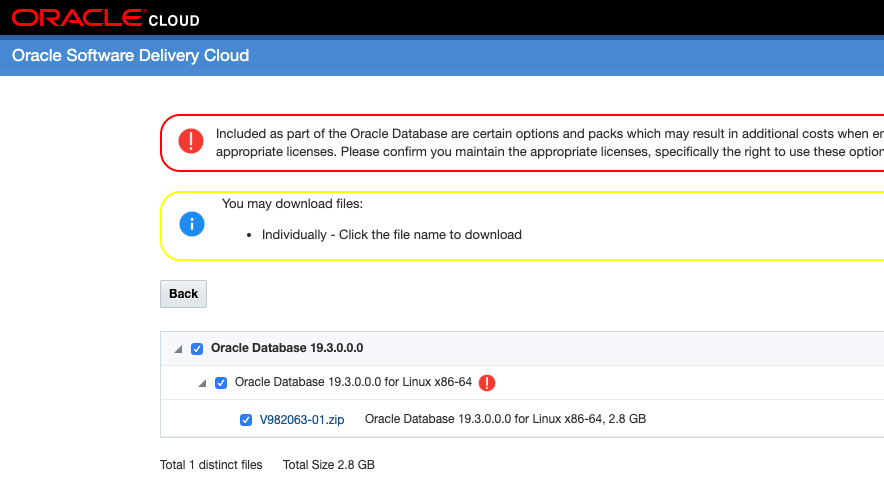
Task: Click the red warning icon in license notice
Action: (x=191, y=141)
